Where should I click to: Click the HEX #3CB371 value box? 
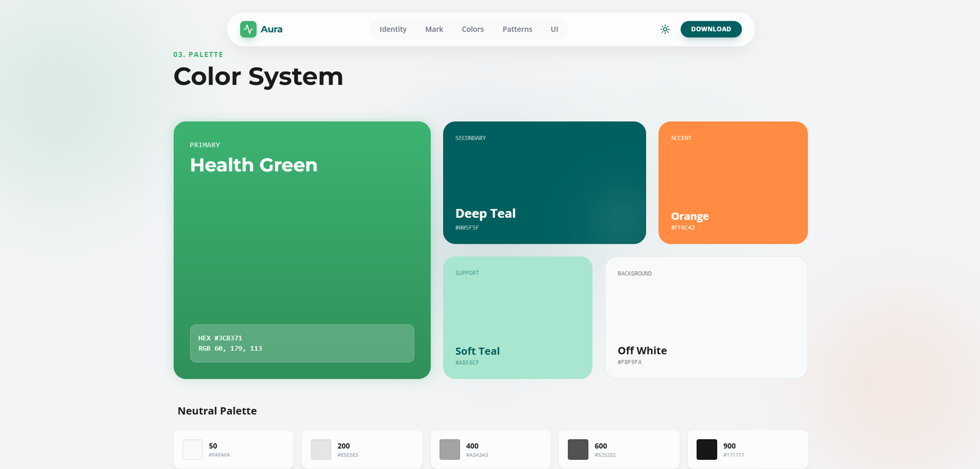coord(302,343)
